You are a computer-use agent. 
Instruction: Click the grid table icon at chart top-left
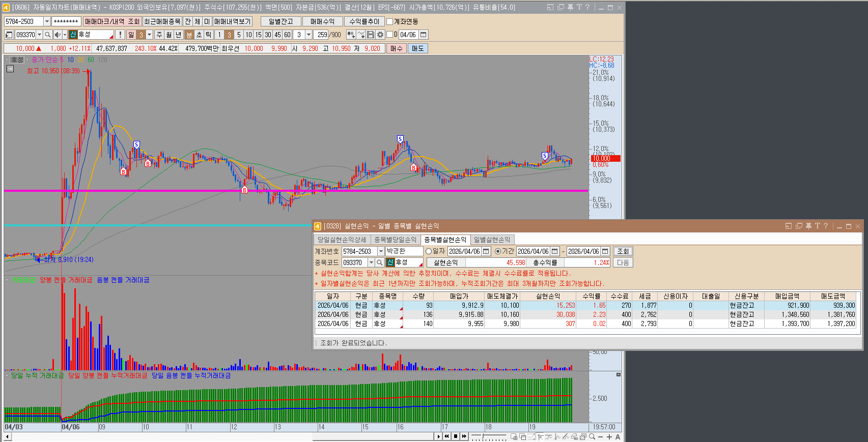pos(10,68)
